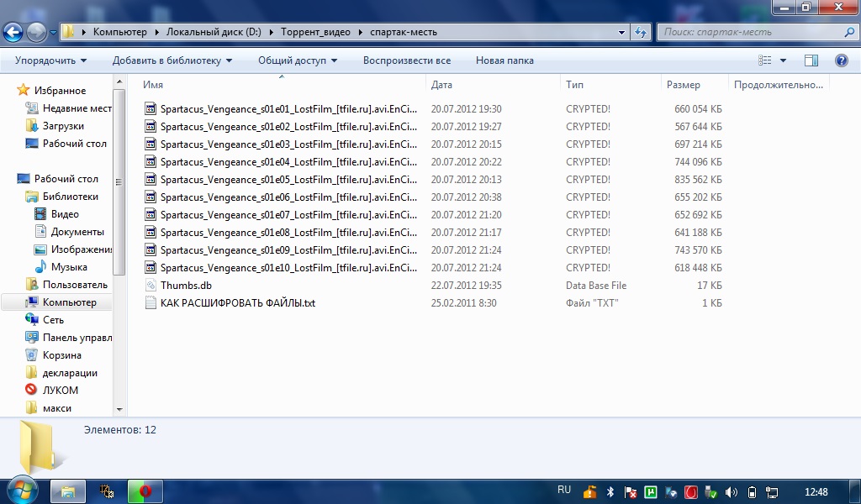Click the 'Изображения' library icon
861x504 pixels.
(40, 249)
